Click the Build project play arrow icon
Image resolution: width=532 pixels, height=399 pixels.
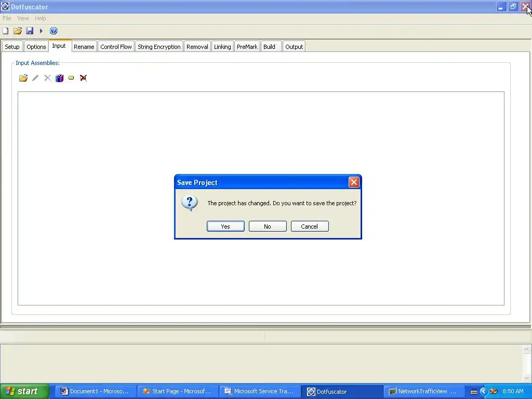41,31
